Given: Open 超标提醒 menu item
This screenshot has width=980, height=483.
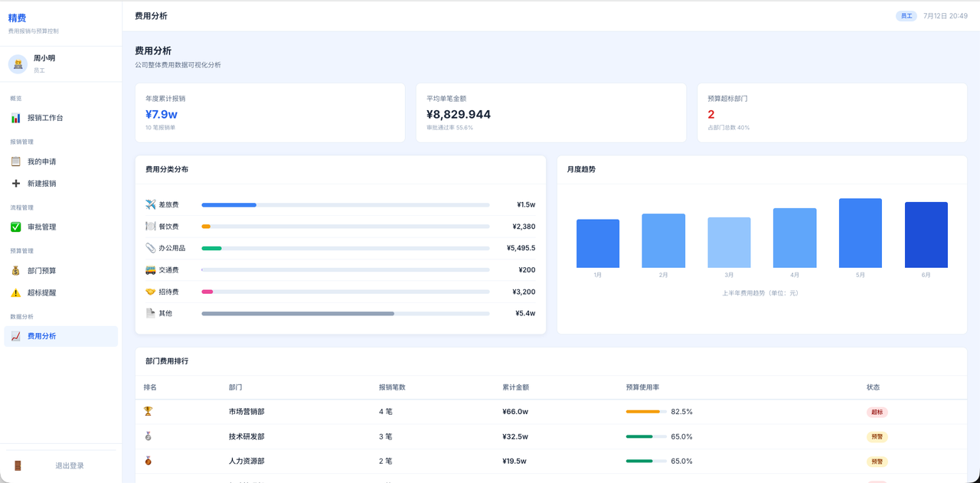Looking at the screenshot, I should click(x=61, y=292).
